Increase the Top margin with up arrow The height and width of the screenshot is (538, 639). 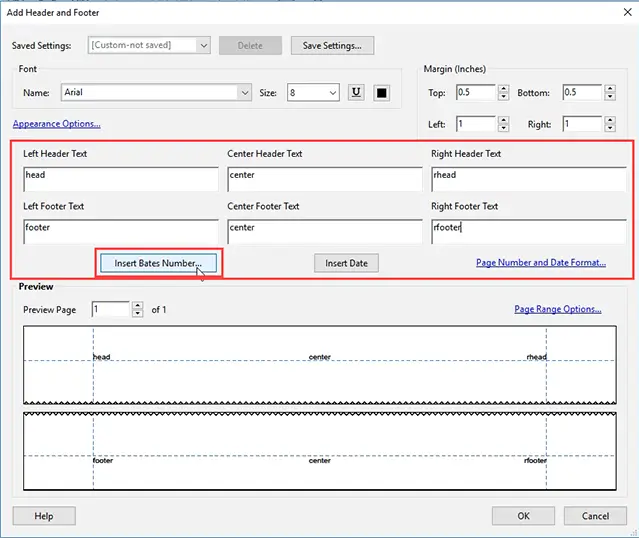(x=503, y=89)
